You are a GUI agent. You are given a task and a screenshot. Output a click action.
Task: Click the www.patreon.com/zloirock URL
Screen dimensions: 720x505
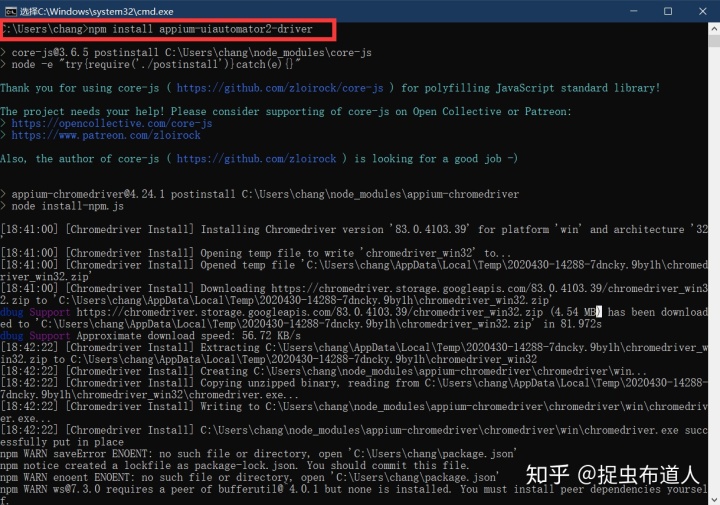106,135
